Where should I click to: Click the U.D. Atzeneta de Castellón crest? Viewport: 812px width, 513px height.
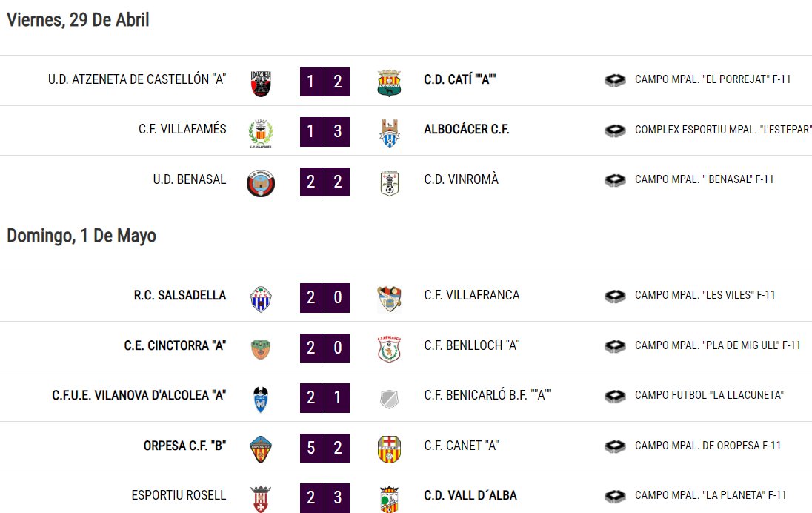pyautogui.click(x=261, y=83)
